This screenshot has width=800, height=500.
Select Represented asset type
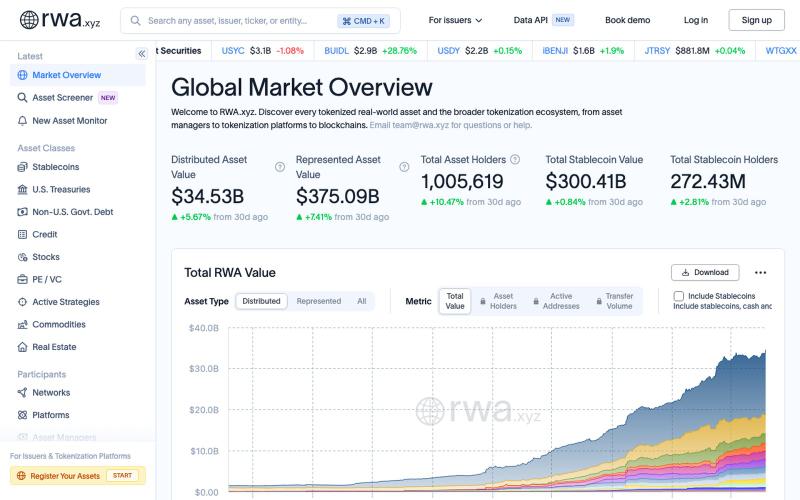coord(318,301)
